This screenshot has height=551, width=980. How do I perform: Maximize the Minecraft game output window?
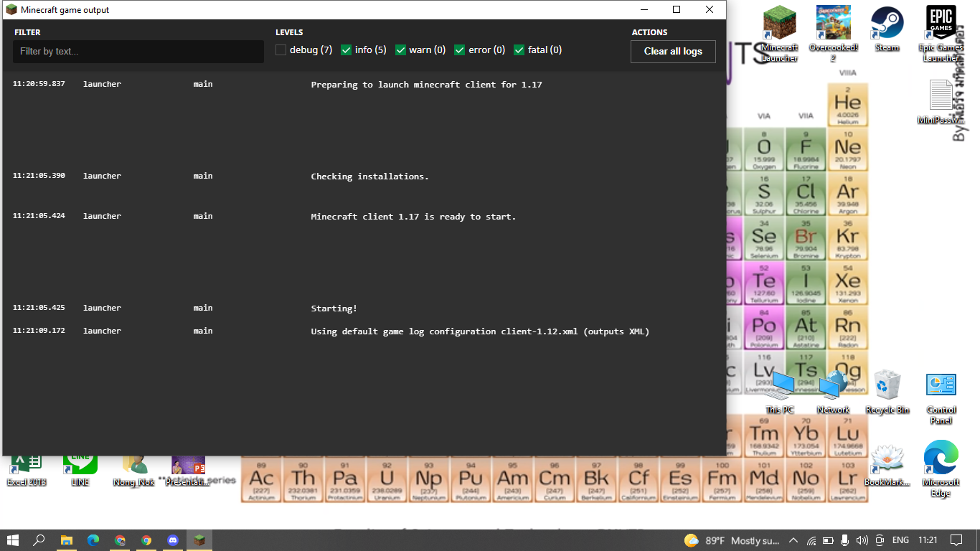[677, 10]
